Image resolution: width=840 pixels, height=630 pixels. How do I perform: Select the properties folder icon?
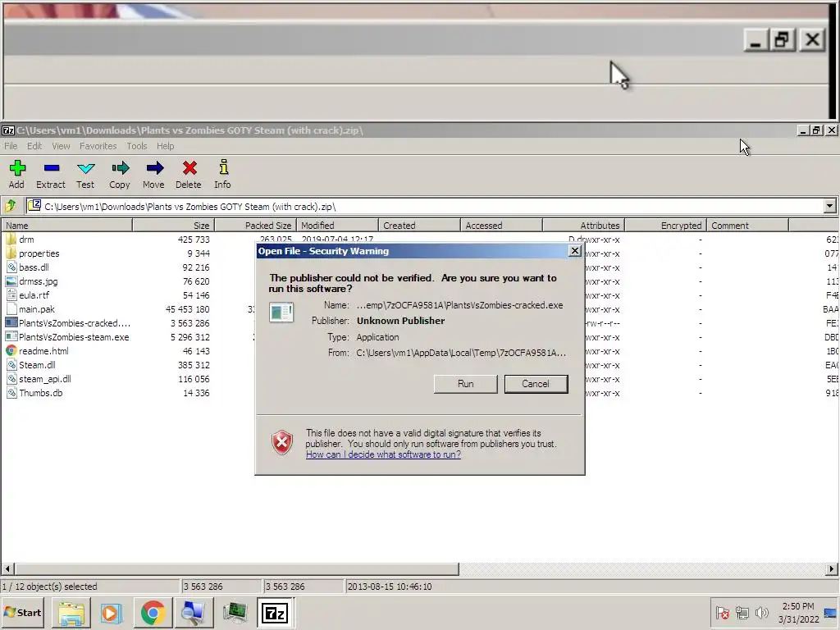pos(11,253)
